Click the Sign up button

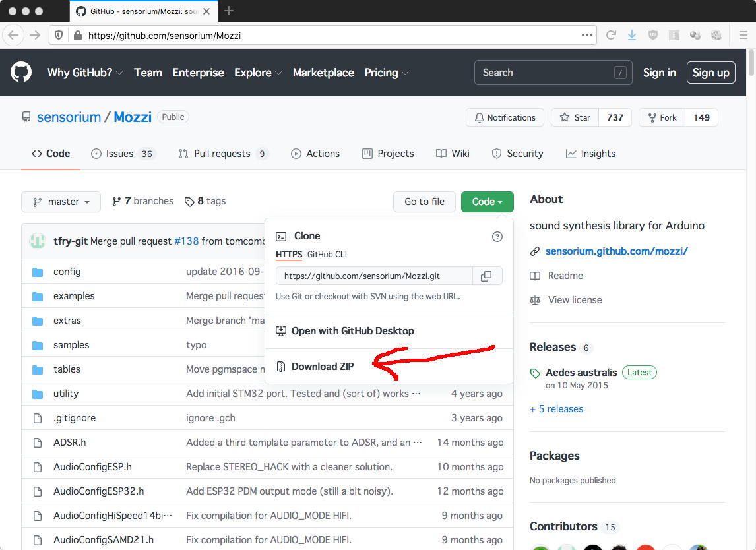[x=710, y=73]
